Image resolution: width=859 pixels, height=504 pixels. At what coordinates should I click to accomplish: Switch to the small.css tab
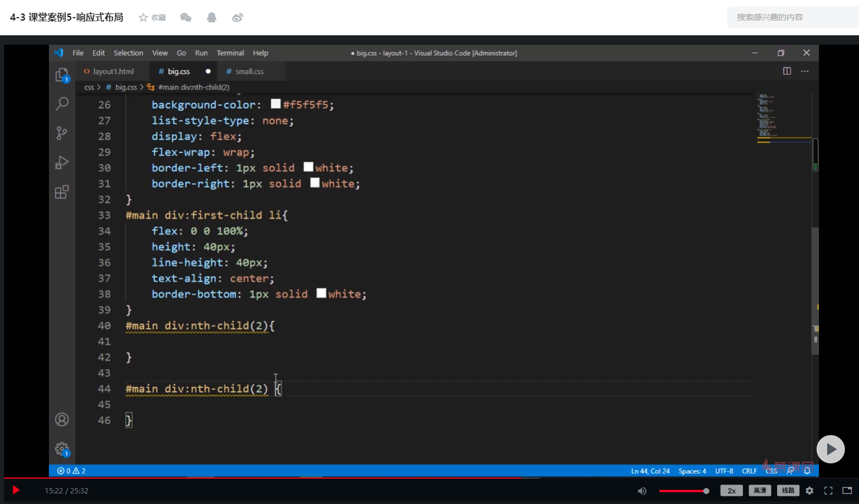[249, 72]
